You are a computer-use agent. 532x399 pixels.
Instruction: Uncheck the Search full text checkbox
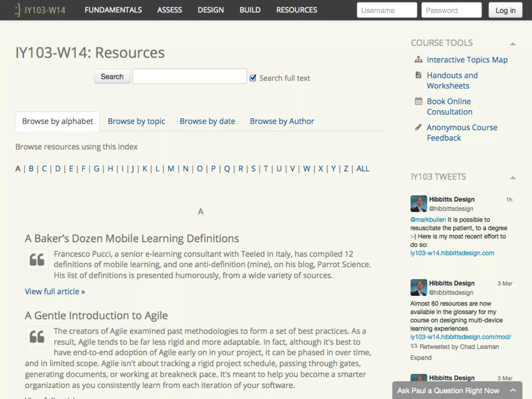tap(253, 78)
